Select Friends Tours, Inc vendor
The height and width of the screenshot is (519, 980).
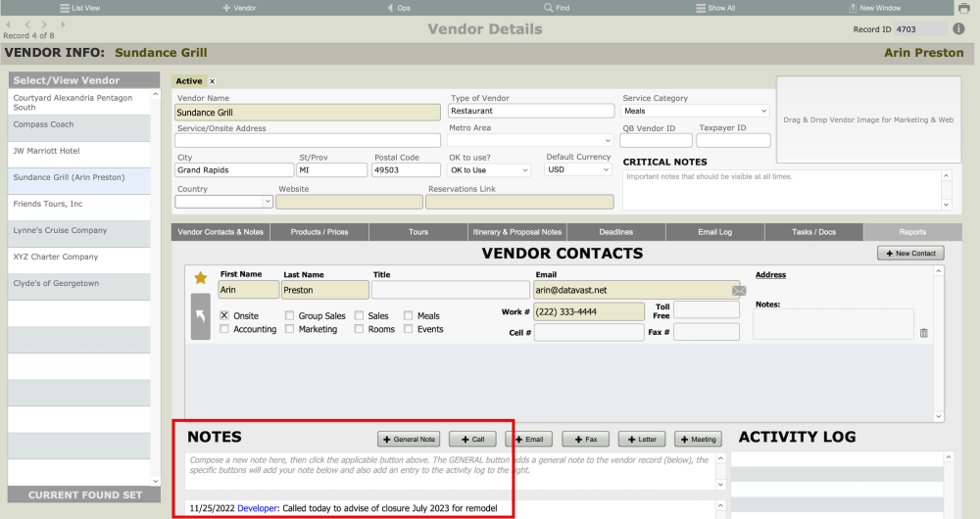[79, 208]
